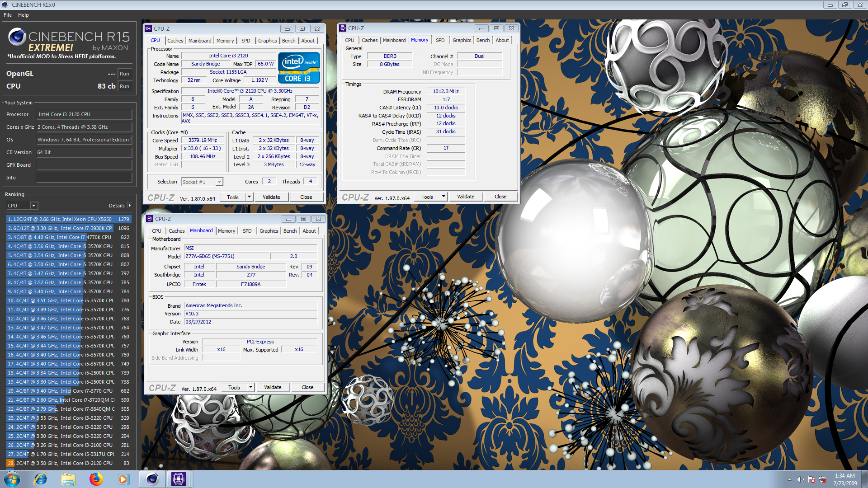Viewport: 868px width, 488px height.
Task: Click the Processor field in Your System
Action: tap(84, 114)
